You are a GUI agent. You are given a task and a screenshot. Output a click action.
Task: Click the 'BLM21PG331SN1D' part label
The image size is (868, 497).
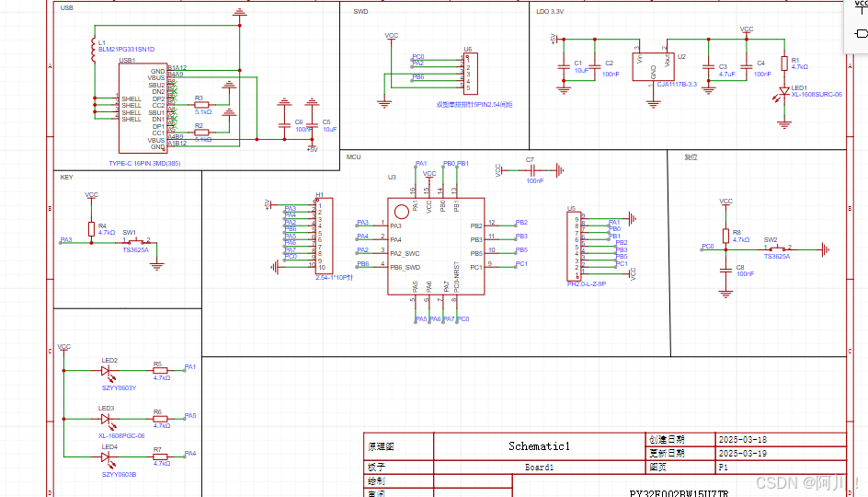(126, 50)
